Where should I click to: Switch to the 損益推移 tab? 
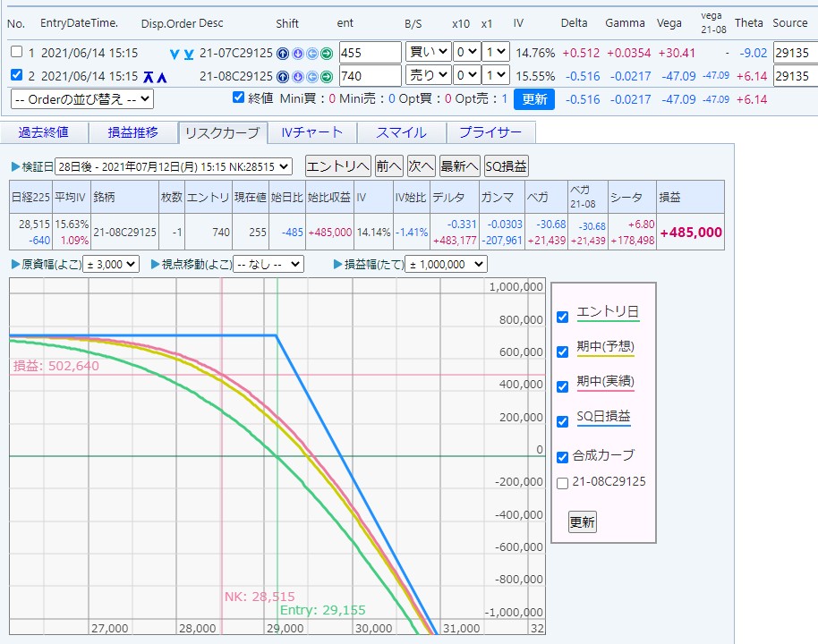click(133, 132)
